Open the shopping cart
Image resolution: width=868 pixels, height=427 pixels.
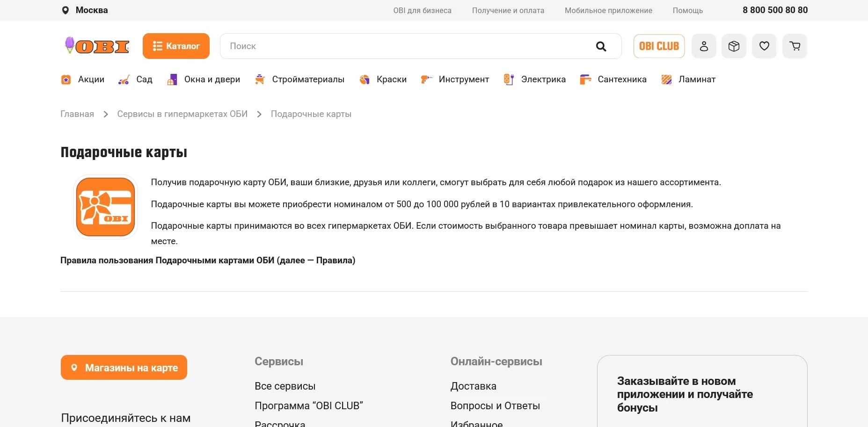[x=795, y=46]
